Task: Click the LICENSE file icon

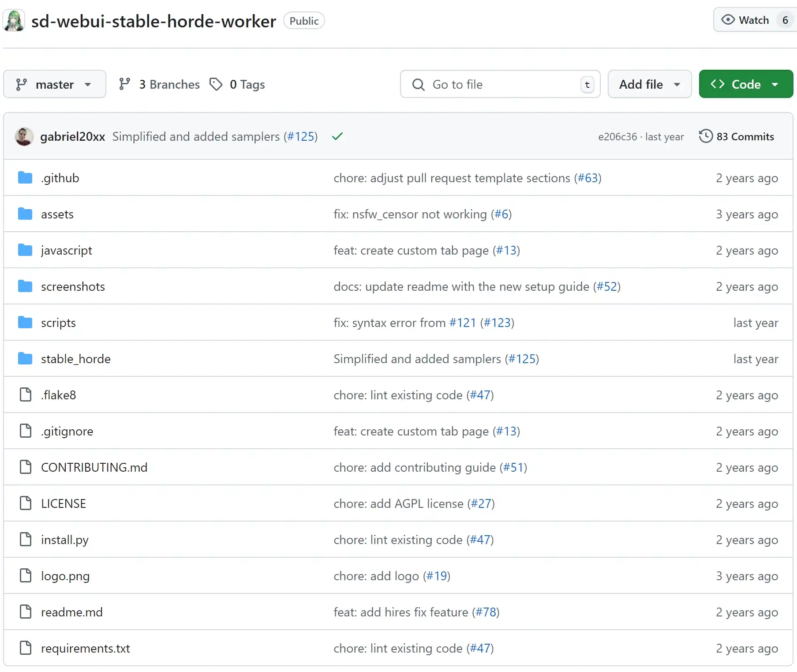Action: [26, 503]
